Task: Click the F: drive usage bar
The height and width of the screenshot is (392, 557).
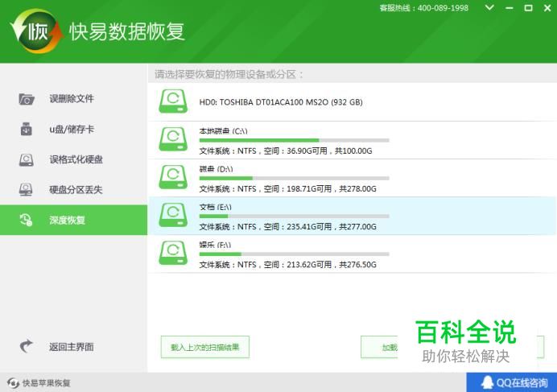Action: (x=294, y=254)
